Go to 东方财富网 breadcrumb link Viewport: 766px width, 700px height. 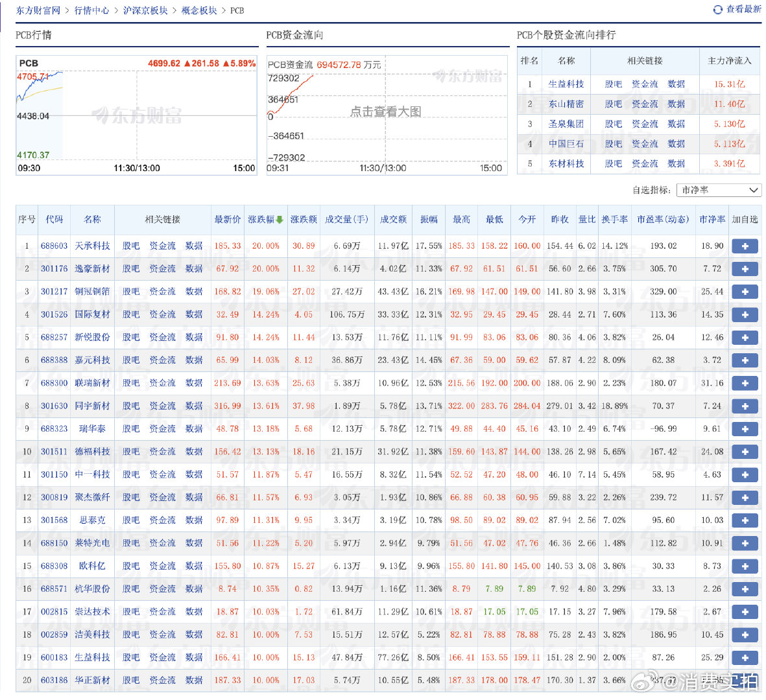tap(38, 10)
